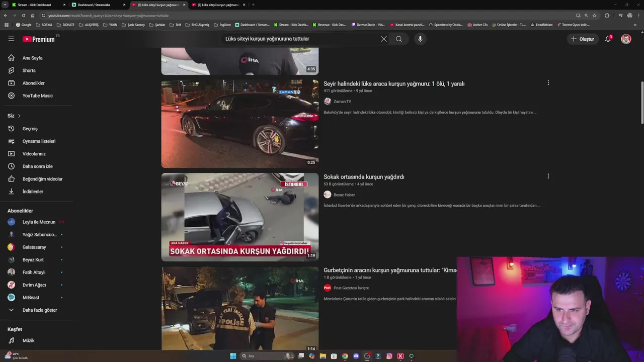The height and width of the screenshot is (362, 644).
Task: Open the SOSYAL bookmarks folder
Action: [44, 25]
